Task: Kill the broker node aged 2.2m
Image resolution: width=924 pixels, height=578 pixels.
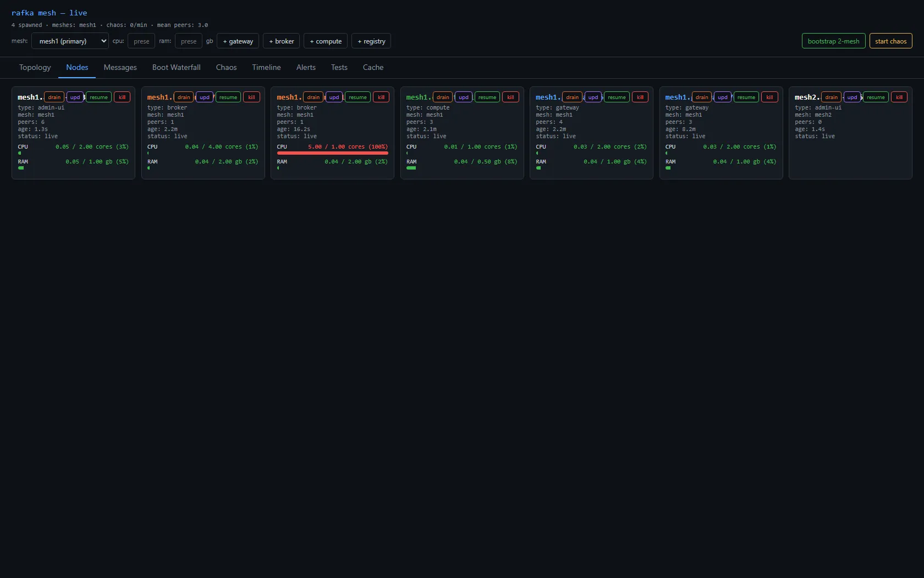Action: coord(251,97)
